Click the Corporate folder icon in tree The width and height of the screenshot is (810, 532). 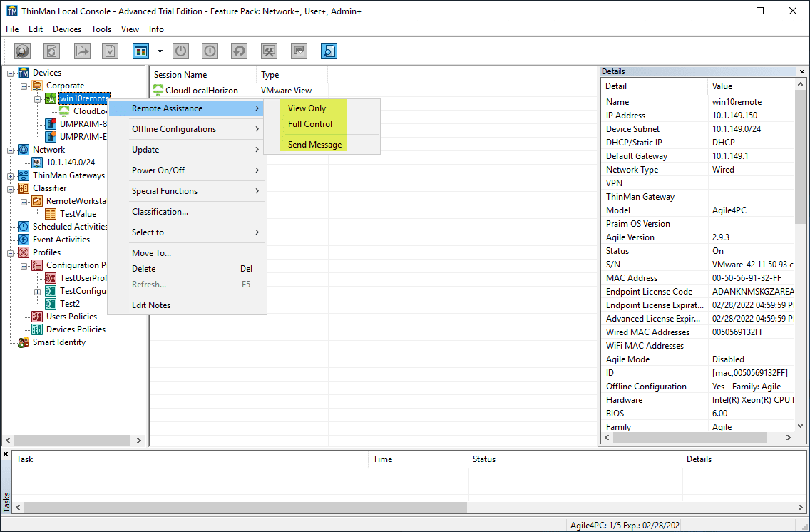(37, 86)
